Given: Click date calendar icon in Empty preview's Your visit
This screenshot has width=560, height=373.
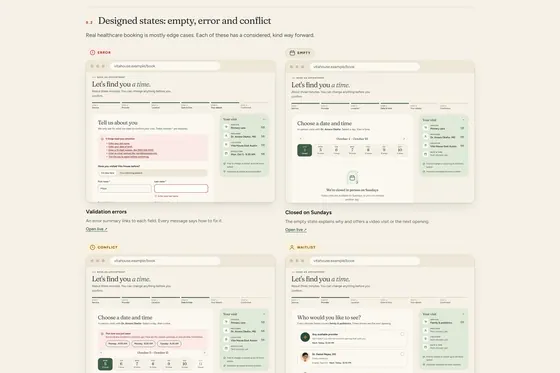Looking at the screenshot, I should click(425, 154).
